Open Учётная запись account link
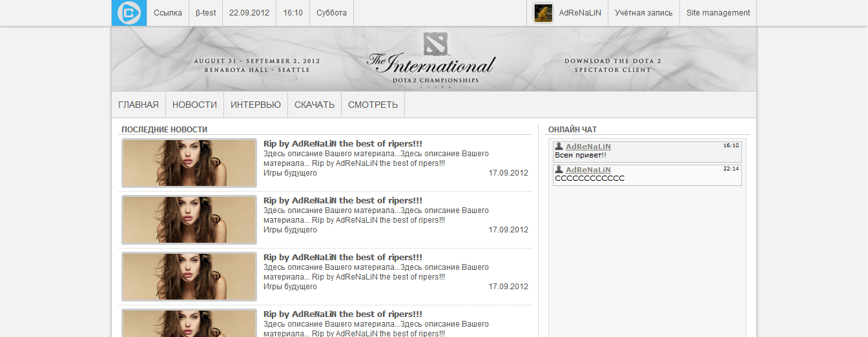The height and width of the screenshot is (337, 868). 643,13
